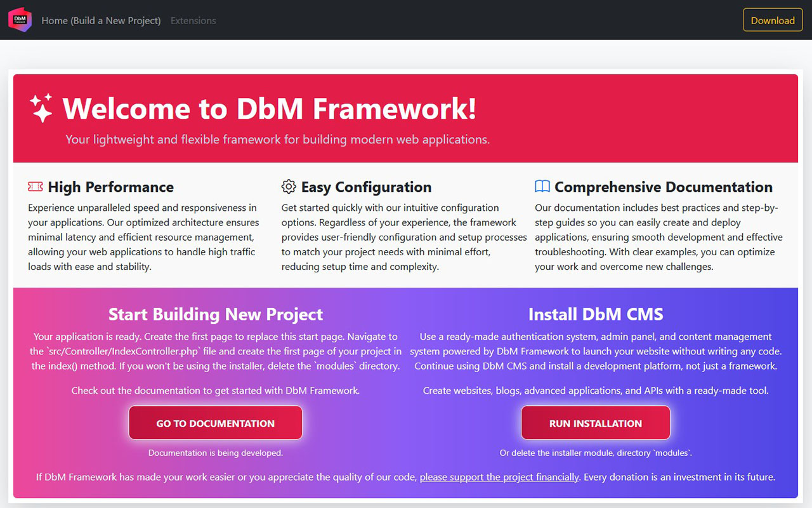The image size is (812, 508).
Task: Click the 'Or delete the installer module' note
Action: click(x=595, y=453)
